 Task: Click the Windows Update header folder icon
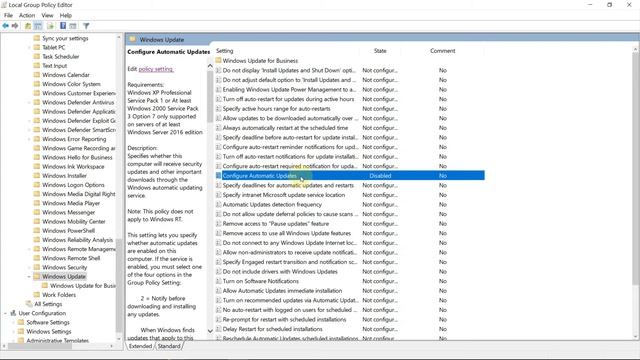click(133, 39)
